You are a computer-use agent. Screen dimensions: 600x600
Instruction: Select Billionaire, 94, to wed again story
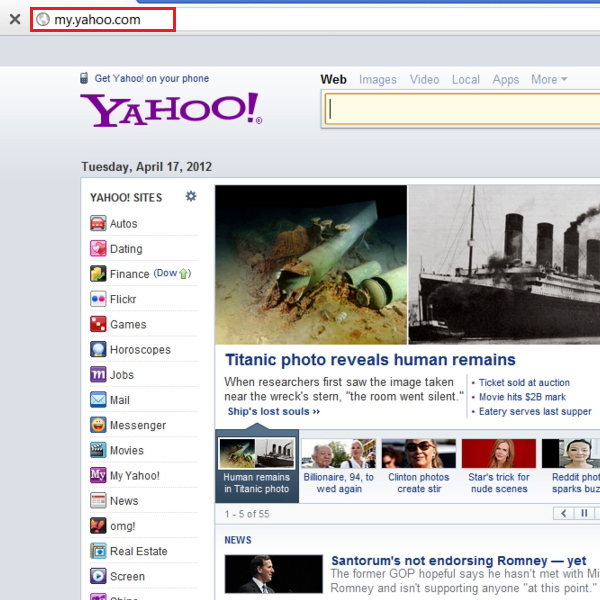tap(339, 467)
